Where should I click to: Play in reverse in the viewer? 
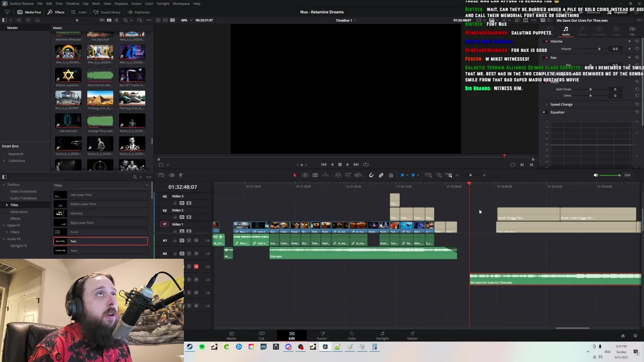pyautogui.click(x=332, y=164)
